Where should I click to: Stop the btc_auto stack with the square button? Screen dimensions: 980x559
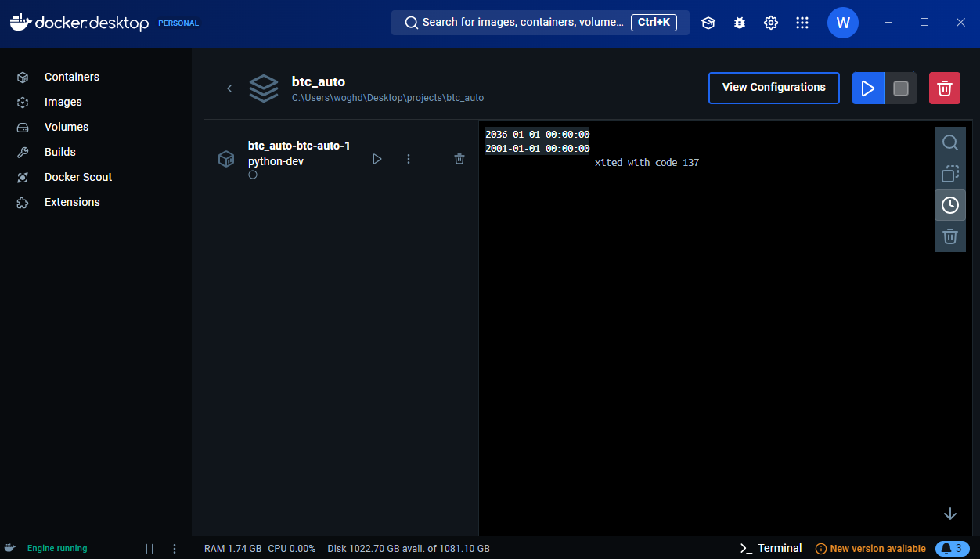(x=901, y=88)
